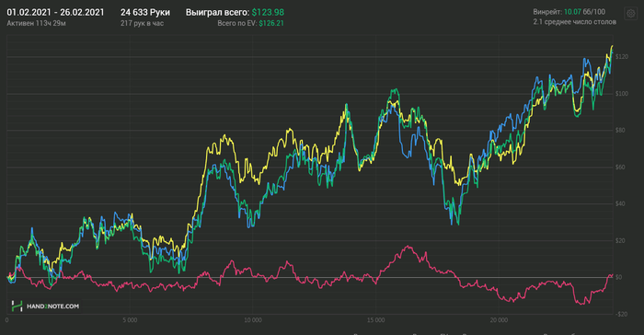Click the $100 y-axis label
The image size is (644, 335).
621,94
